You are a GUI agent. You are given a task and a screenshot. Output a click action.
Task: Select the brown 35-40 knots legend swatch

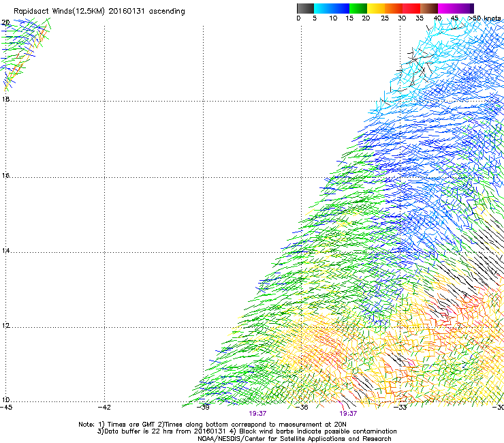click(429, 8)
